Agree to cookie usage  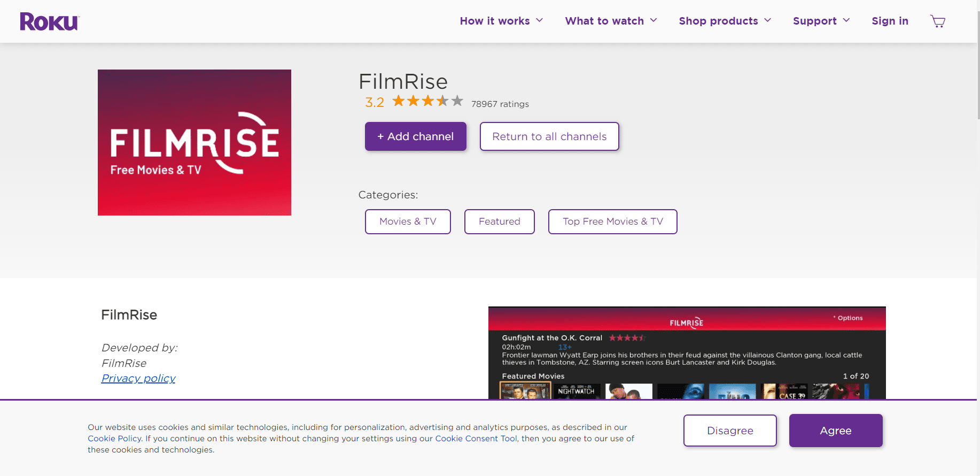[835, 431]
